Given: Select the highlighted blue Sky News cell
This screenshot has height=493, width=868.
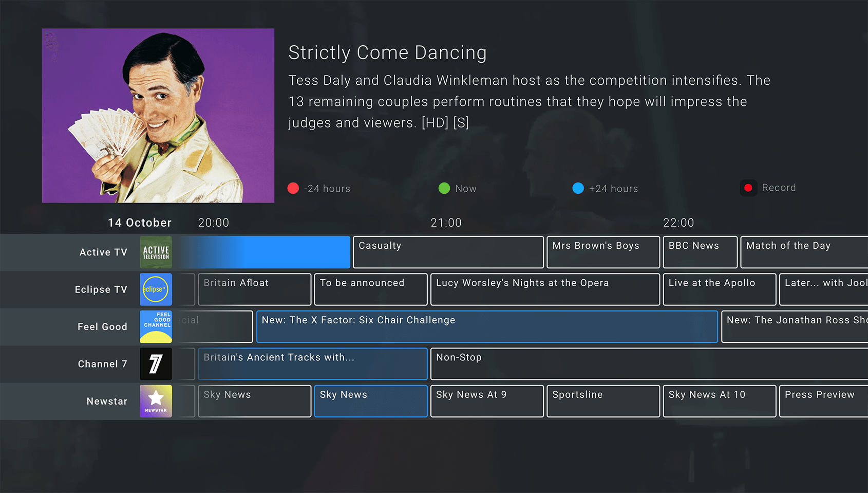Looking at the screenshot, I should (x=371, y=401).
